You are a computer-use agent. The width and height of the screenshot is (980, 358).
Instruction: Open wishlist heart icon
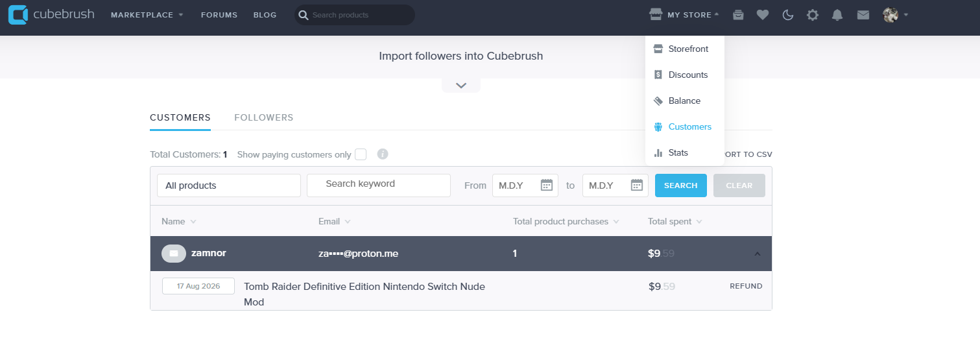763,15
